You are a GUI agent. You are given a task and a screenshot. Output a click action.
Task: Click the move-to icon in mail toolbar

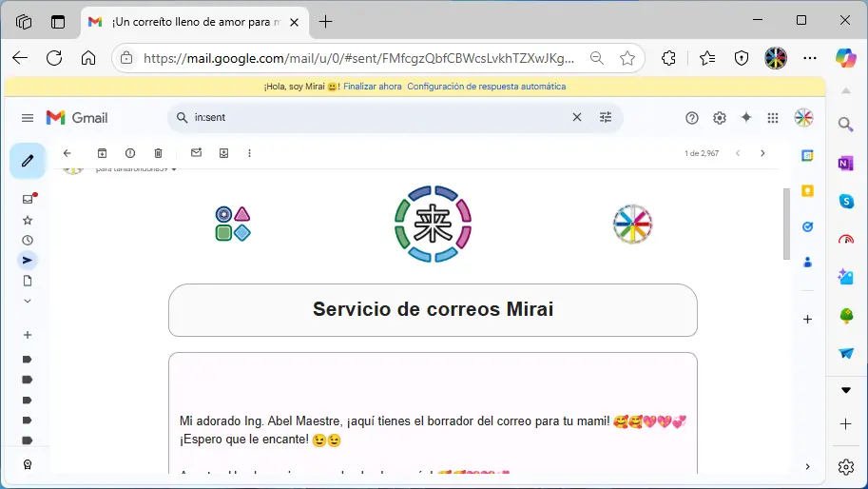[x=223, y=153]
